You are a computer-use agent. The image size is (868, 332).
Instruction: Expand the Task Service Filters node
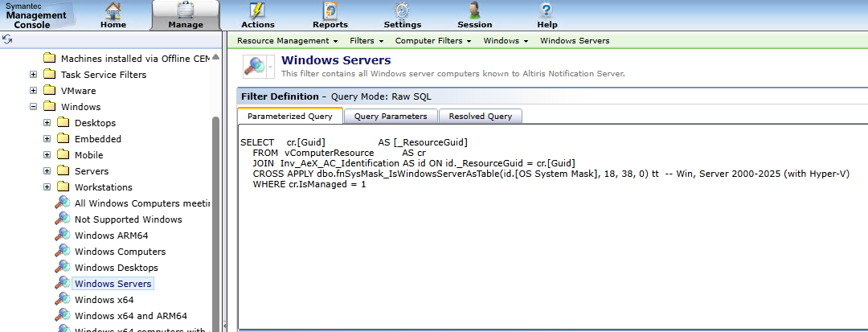pyautogui.click(x=33, y=74)
